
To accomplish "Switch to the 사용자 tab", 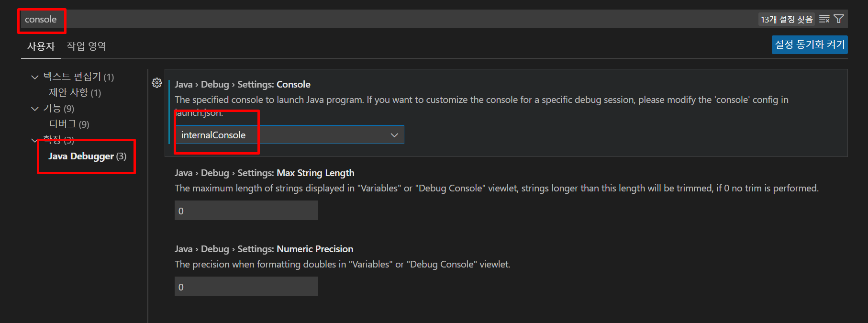I will (41, 46).
